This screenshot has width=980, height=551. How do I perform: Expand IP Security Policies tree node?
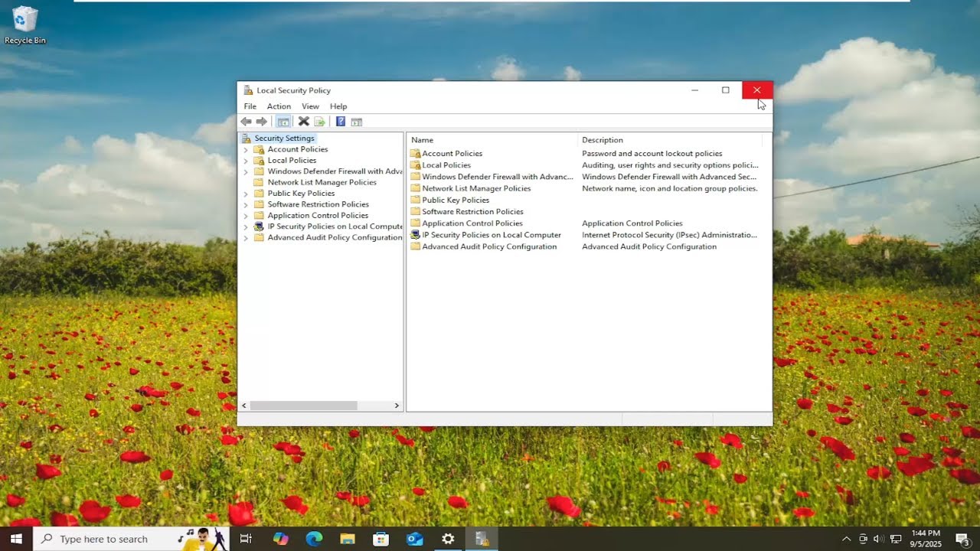point(246,227)
